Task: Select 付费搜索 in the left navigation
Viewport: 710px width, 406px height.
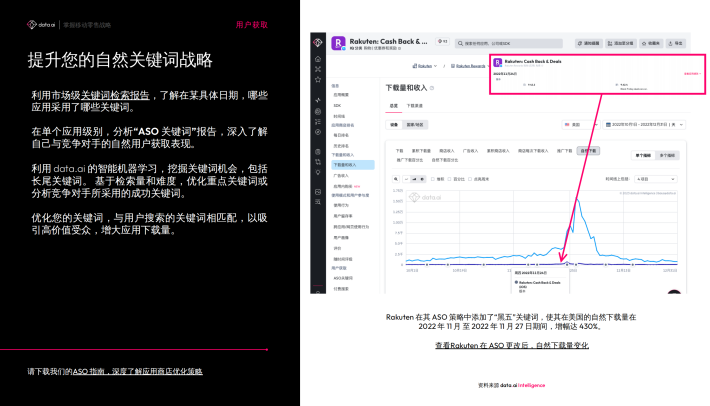Action: pos(341,289)
